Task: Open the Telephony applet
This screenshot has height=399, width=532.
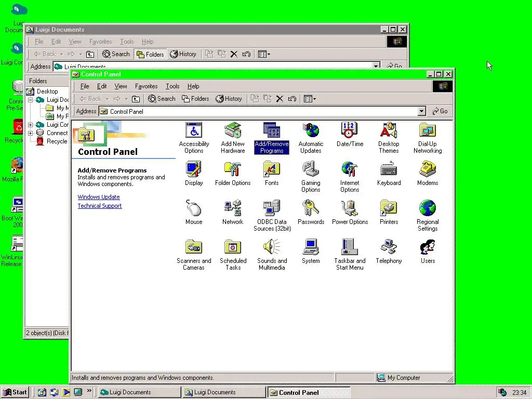Action: 389,251
